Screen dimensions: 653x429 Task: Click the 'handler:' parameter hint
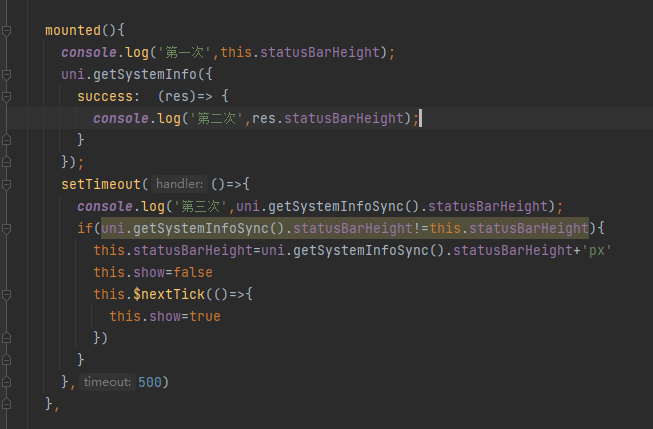179,184
